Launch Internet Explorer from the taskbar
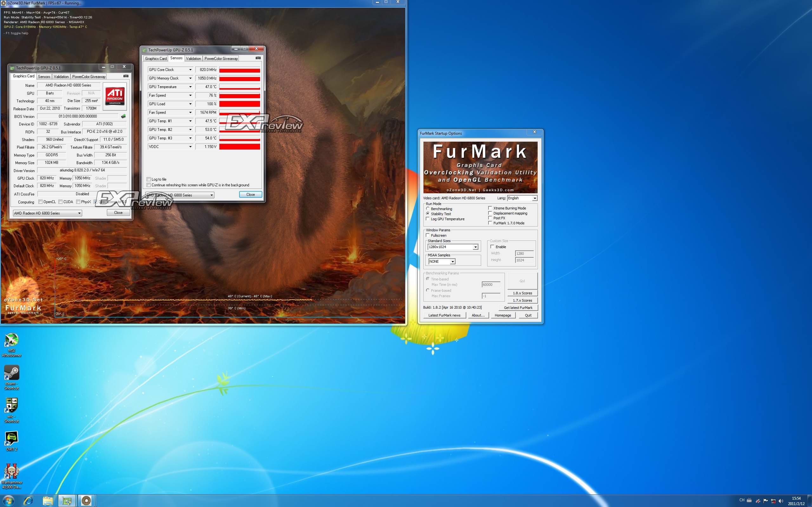812x507 pixels. [x=29, y=501]
